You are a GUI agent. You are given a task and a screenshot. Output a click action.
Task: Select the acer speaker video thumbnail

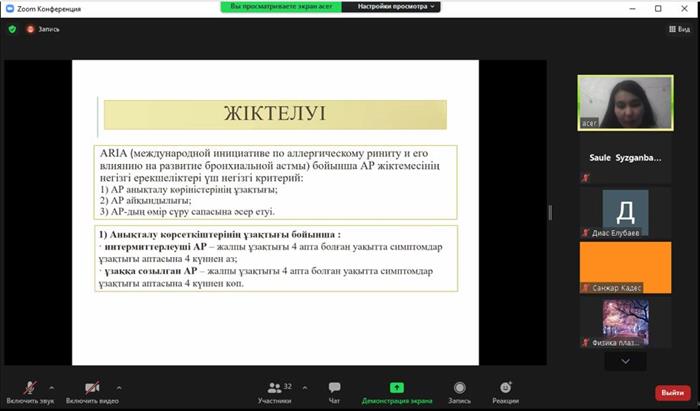625,103
